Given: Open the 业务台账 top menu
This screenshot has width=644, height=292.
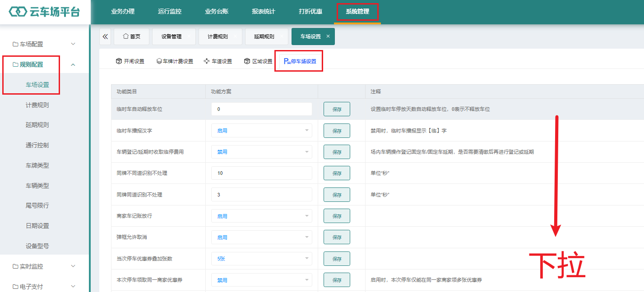Looking at the screenshot, I should pyautogui.click(x=217, y=12).
